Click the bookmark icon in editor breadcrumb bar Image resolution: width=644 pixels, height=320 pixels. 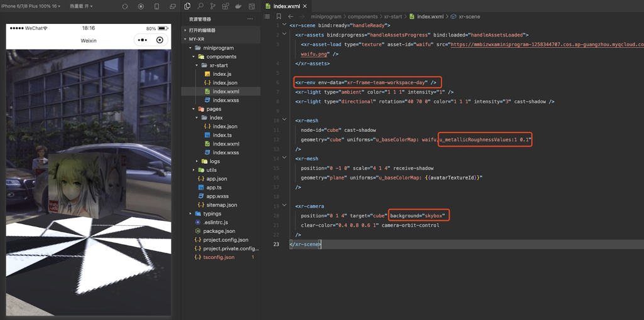click(x=279, y=16)
